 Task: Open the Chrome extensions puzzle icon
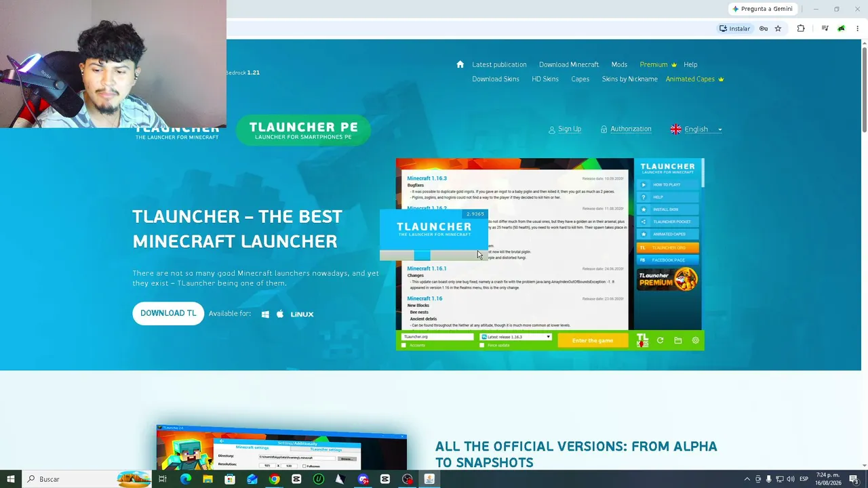pos(801,28)
